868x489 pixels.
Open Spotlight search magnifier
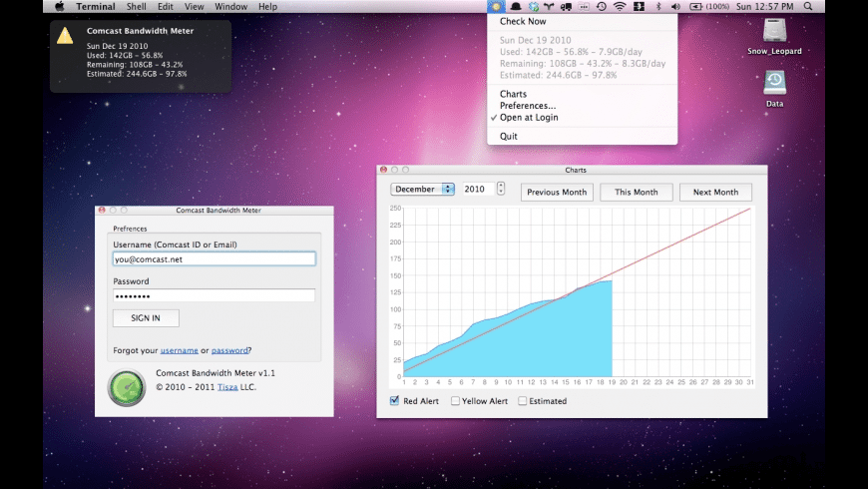coord(808,7)
